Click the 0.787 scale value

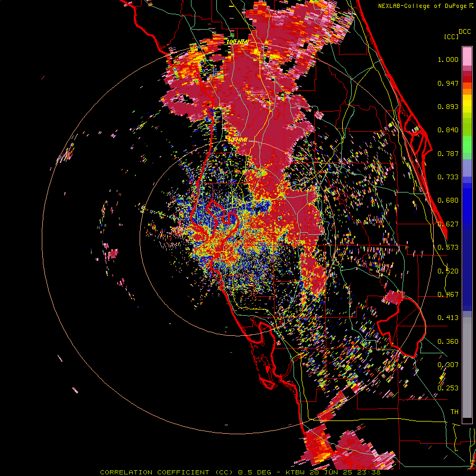click(448, 153)
